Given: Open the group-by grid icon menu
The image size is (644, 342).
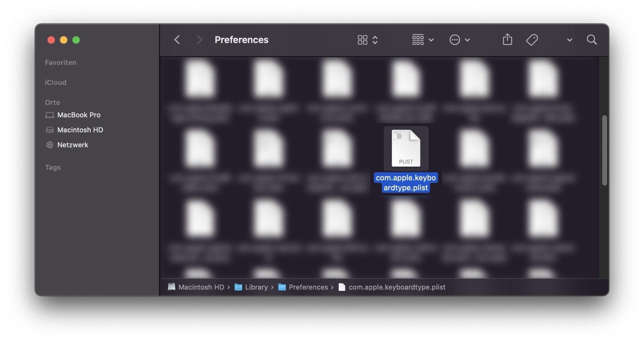Looking at the screenshot, I should [418, 40].
